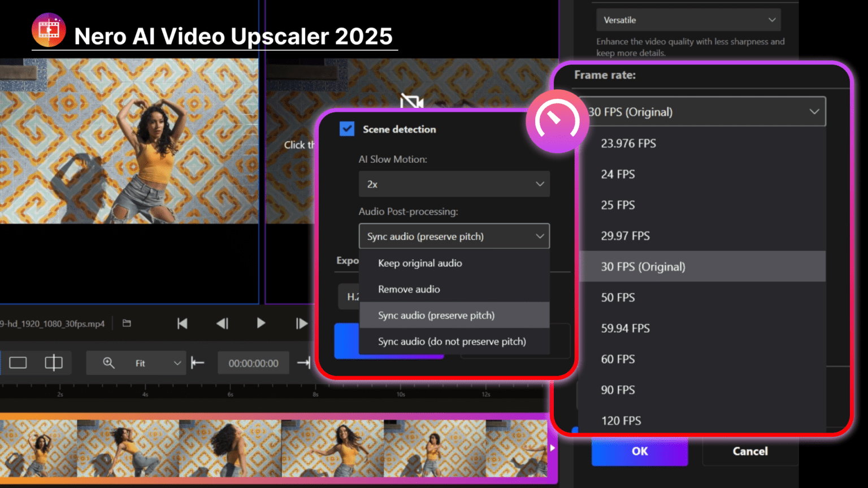Select the single preview view icon
Screen dimensions: 868x488
click(18, 363)
